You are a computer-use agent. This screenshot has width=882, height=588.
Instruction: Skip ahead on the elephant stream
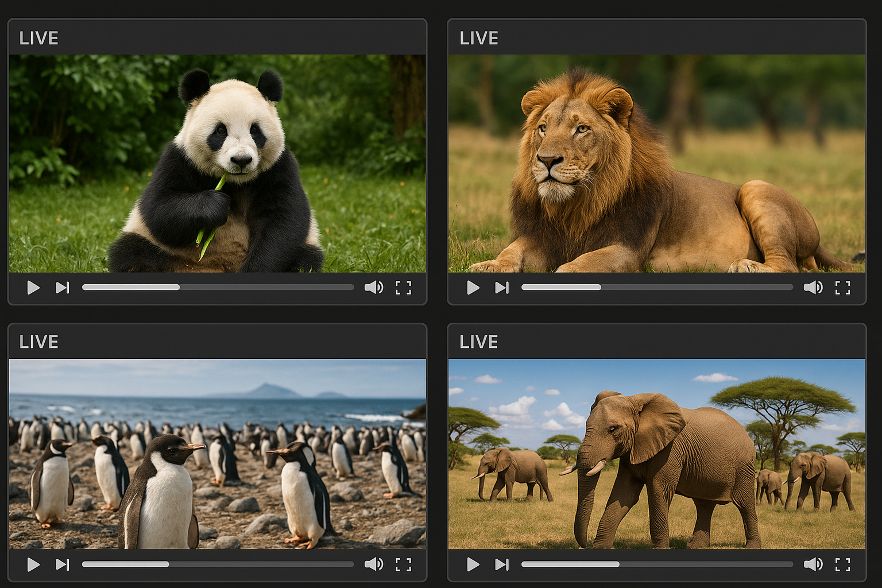click(502, 564)
